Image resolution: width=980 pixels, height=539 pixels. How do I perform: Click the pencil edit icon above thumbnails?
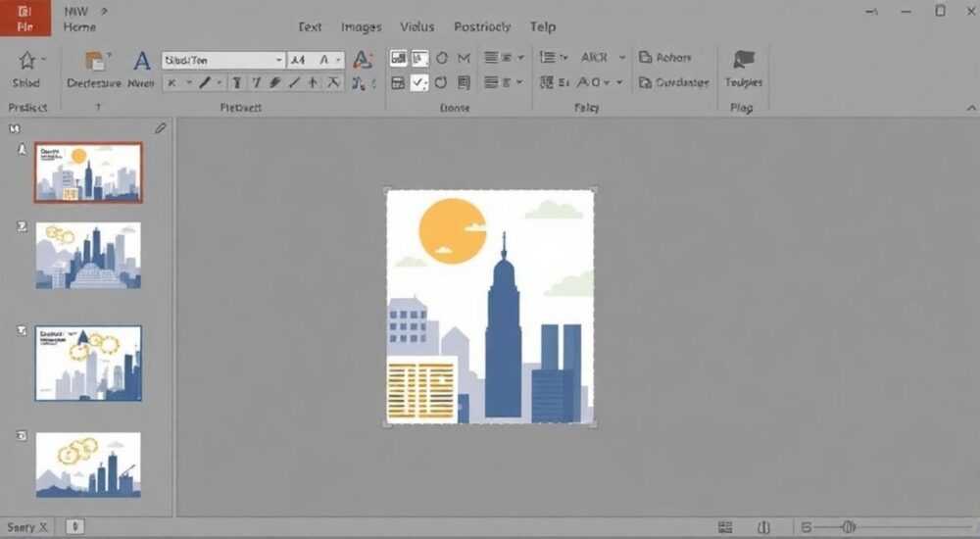click(161, 128)
